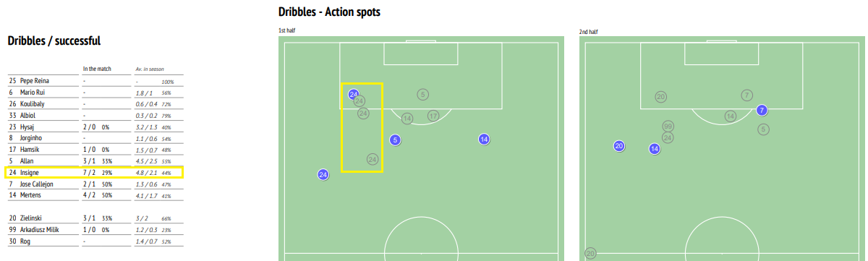Click the Pepe Reina row
The width and height of the screenshot is (868, 261).
pos(95,81)
